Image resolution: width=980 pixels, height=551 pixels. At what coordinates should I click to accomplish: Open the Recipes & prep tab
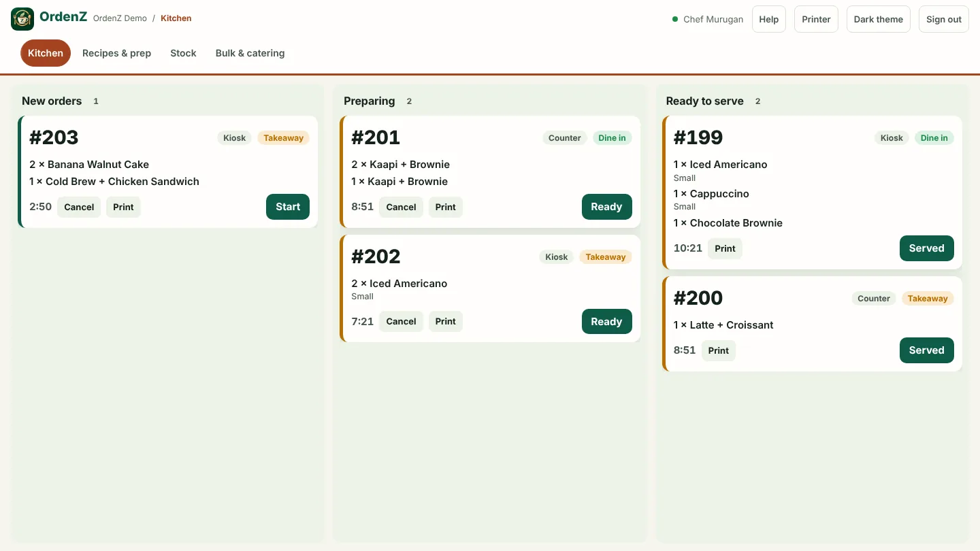pos(116,53)
